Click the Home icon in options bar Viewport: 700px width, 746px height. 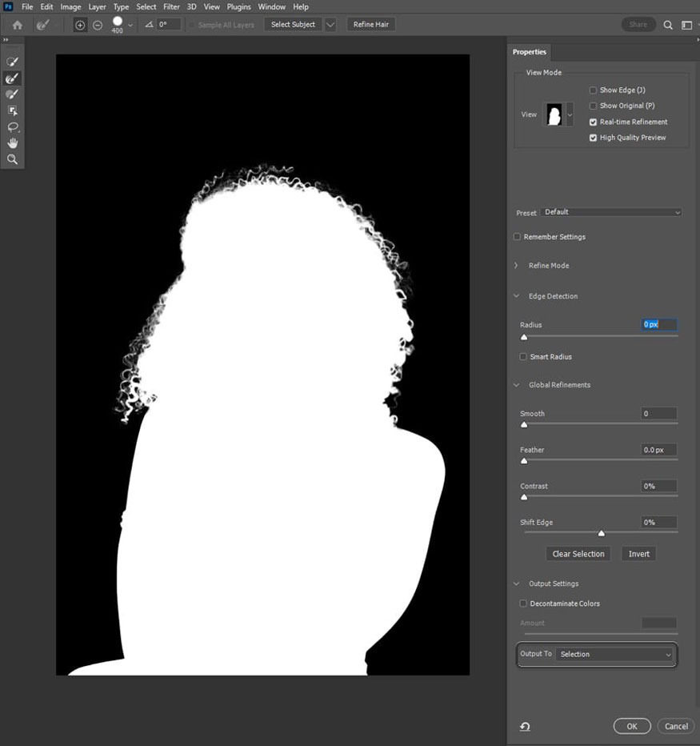pyautogui.click(x=18, y=25)
